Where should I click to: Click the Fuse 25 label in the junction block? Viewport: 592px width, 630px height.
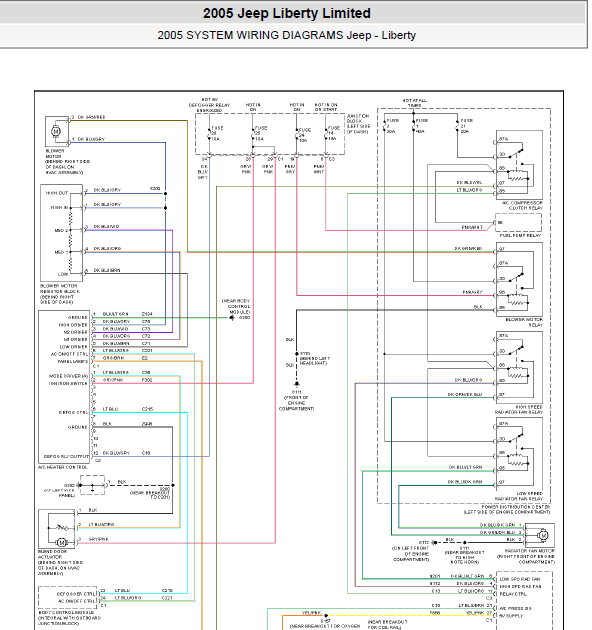click(x=261, y=133)
